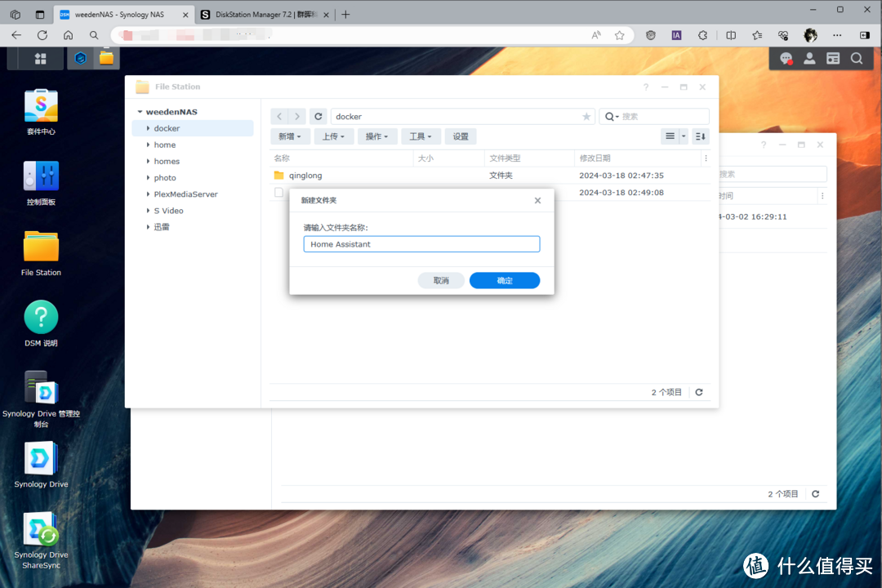Open the DSM widgets panel icon
This screenshot has height=588, width=882.
(x=833, y=59)
